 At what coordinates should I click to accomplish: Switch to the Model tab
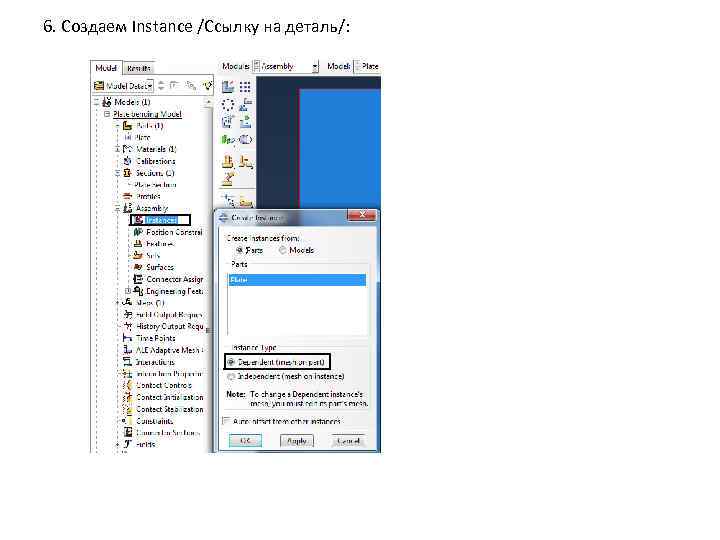tap(106, 68)
